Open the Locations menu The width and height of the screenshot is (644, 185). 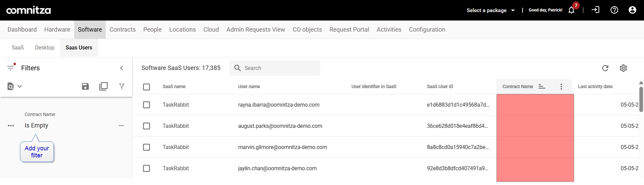pos(183,30)
